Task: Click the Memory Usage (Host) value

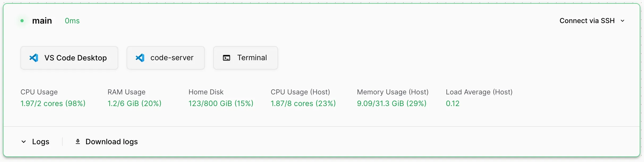Action: point(391,103)
